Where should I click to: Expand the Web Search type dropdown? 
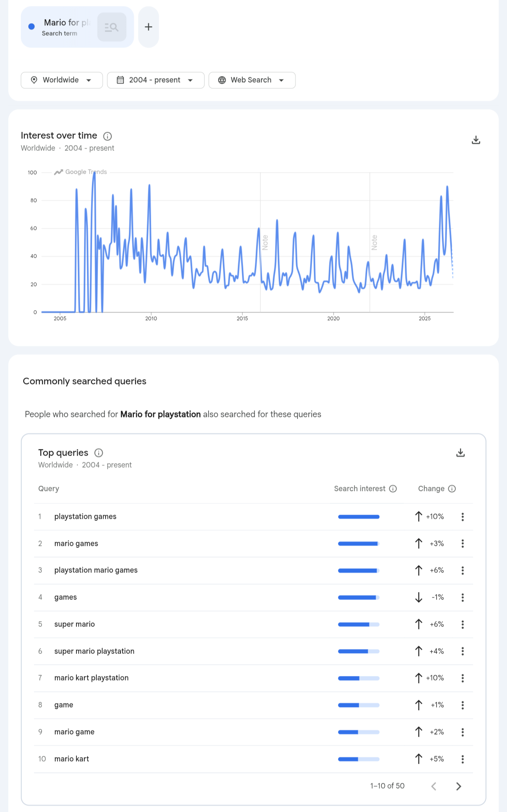pyautogui.click(x=252, y=80)
